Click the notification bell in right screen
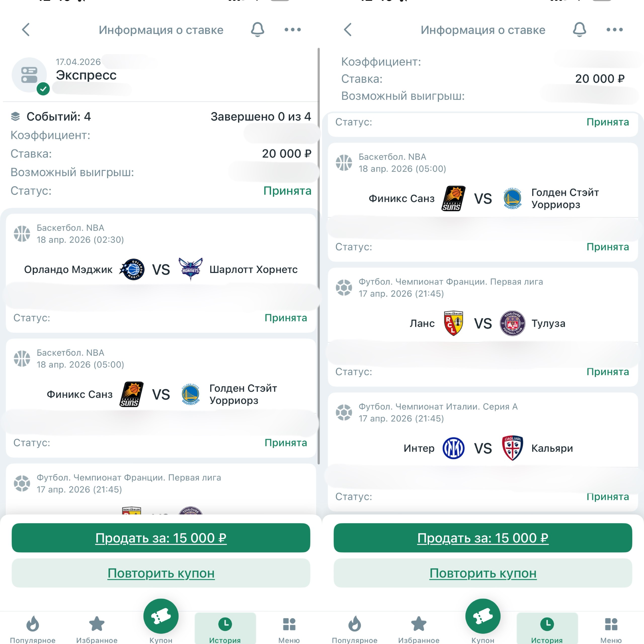Screen dimensions: 644x644 click(580, 30)
